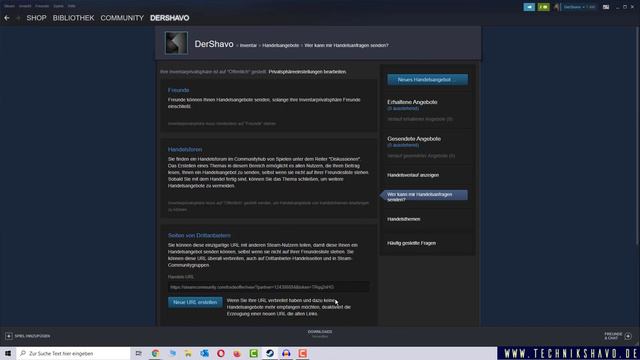Open the Windows Start menu
Image resolution: width=640 pixels, height=360 pixels.
(x=8, y=353)
